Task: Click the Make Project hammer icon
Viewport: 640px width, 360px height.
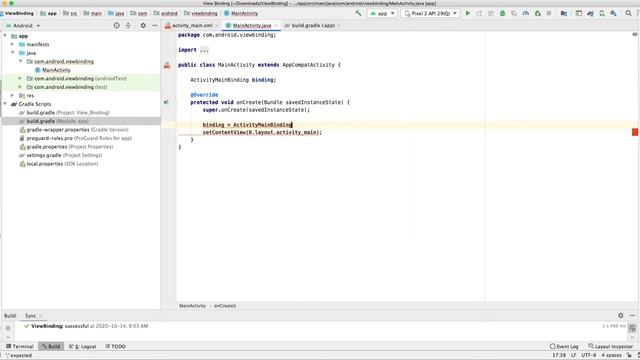Action: point(358,13)
